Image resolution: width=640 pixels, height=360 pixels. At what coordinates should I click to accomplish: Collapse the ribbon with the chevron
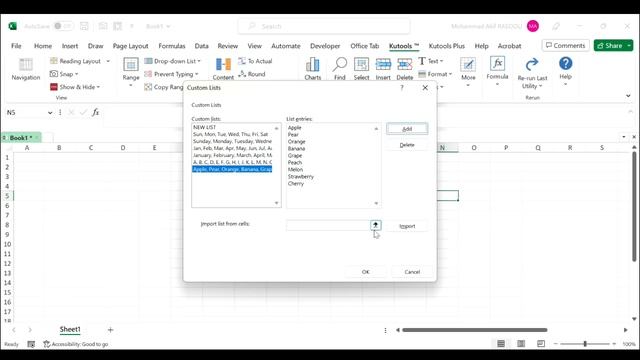tap(628, 96)
